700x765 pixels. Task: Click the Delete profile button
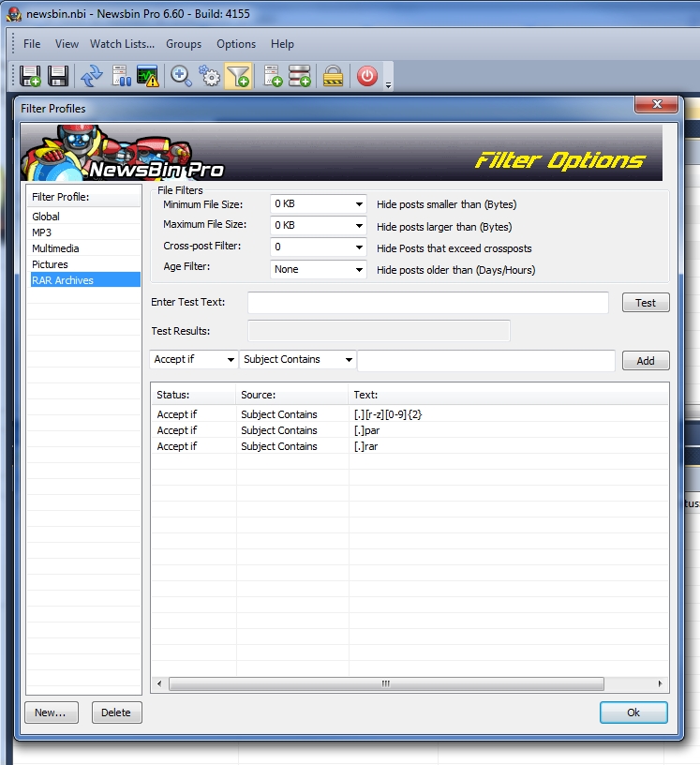tap(116, 712)
